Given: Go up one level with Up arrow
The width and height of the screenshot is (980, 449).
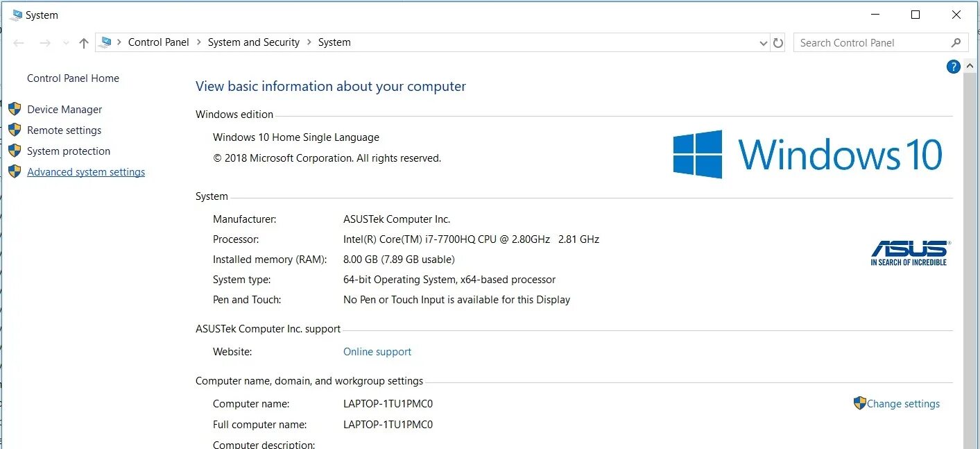Looking at the screenshot, I should click(84, 43).
